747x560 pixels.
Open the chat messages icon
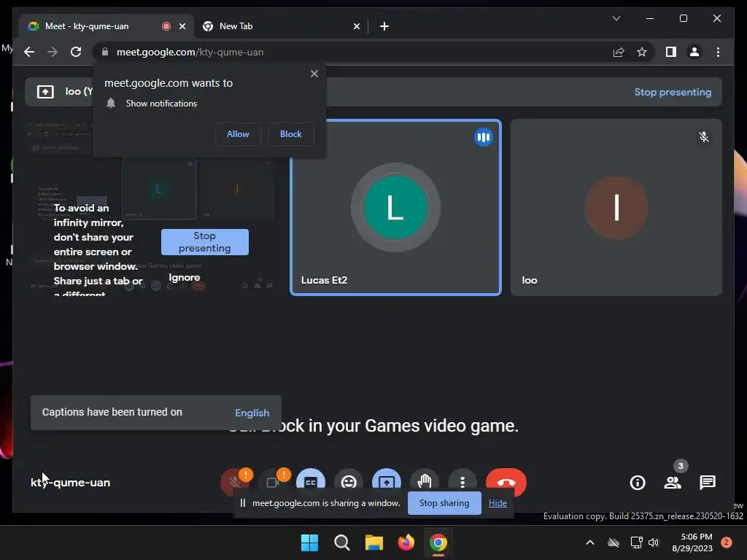(708, 483)
